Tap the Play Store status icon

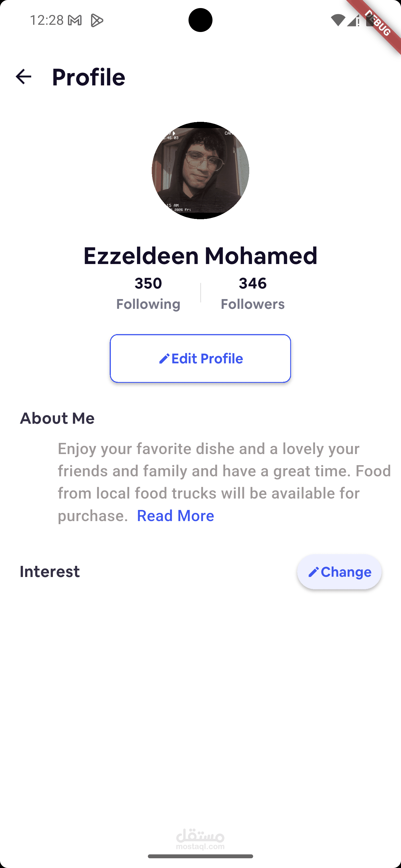[97, 21]
